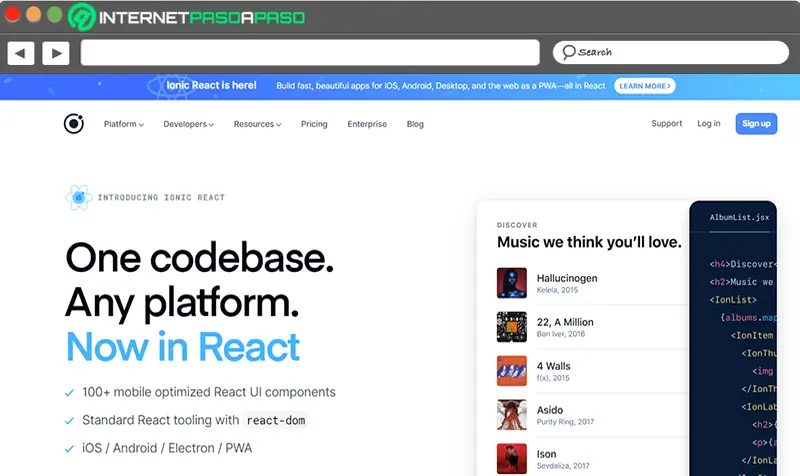Open the Support link
Screen dimensions: 800x476
coord(666,123)
